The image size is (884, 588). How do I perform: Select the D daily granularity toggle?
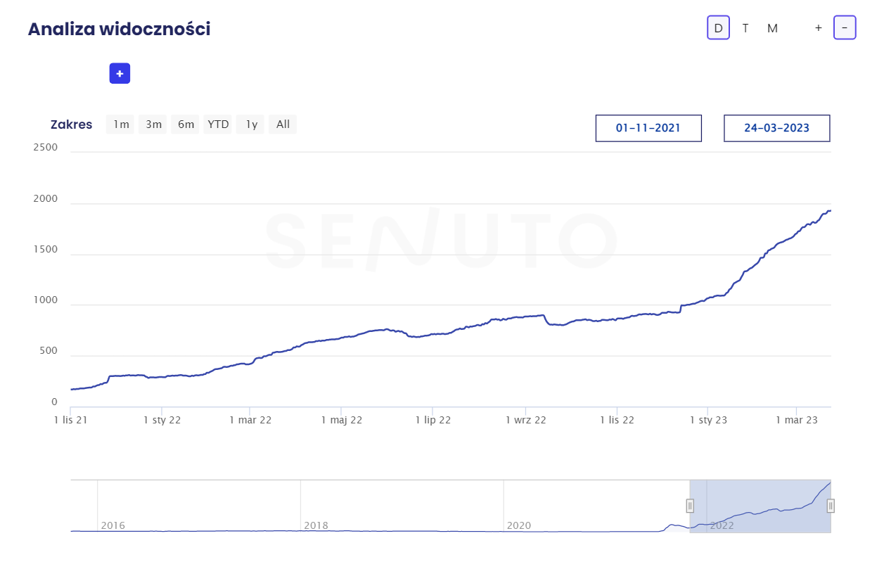coord(718,28)
